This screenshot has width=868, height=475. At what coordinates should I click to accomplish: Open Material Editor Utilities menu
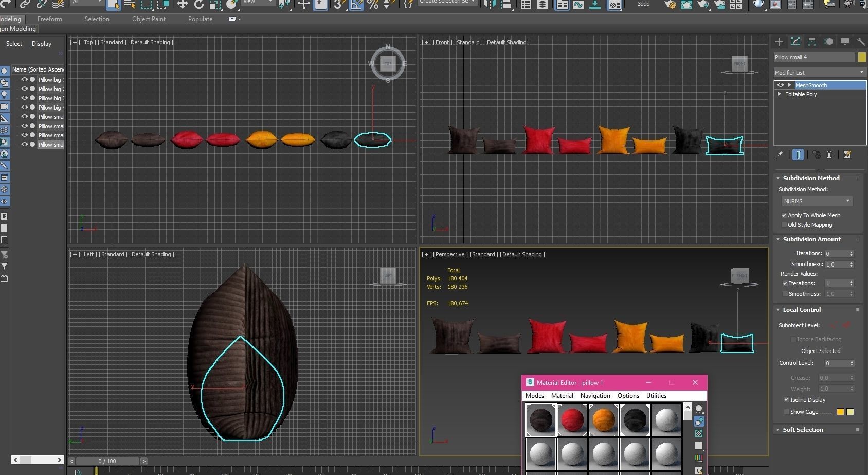click(x=656, y=396)
